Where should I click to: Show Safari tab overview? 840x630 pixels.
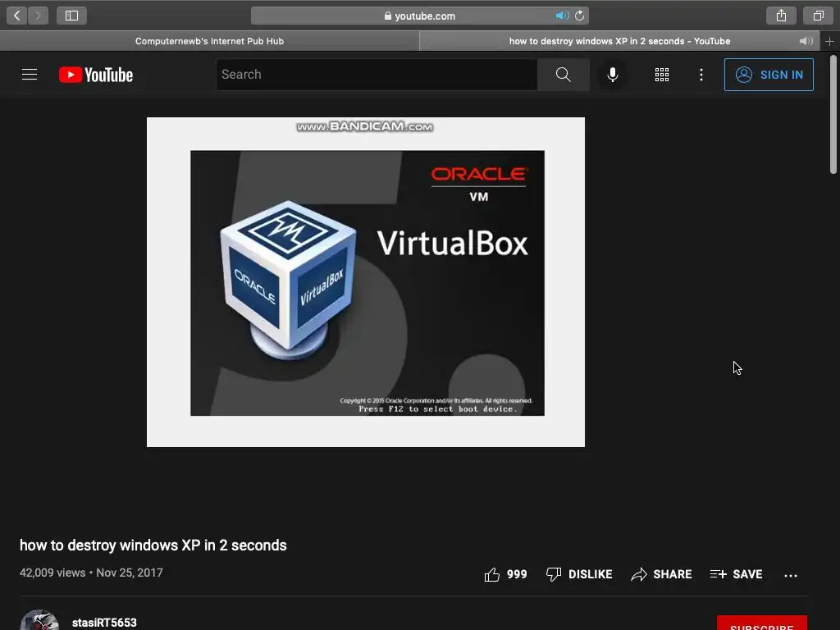point(818,16)
